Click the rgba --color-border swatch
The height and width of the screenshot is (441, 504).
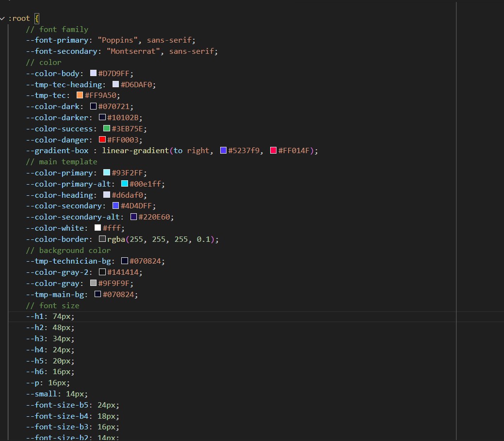point(102,238)
